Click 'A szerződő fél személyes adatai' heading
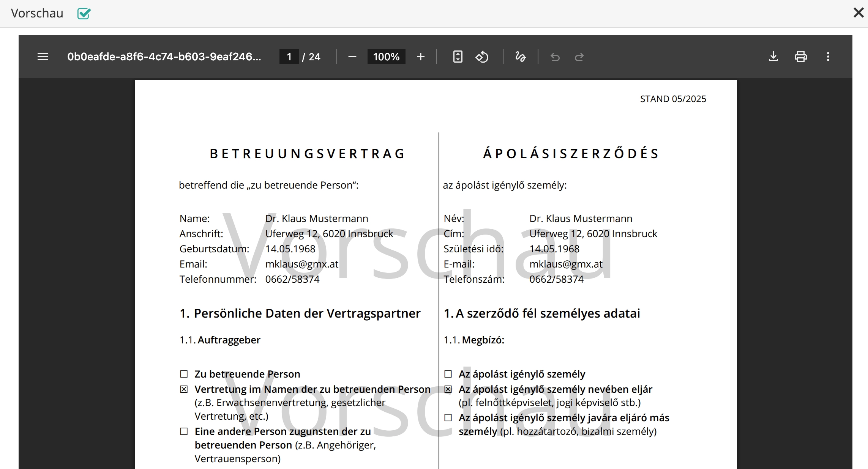This screenshot has height=469, width=868. 548,313
